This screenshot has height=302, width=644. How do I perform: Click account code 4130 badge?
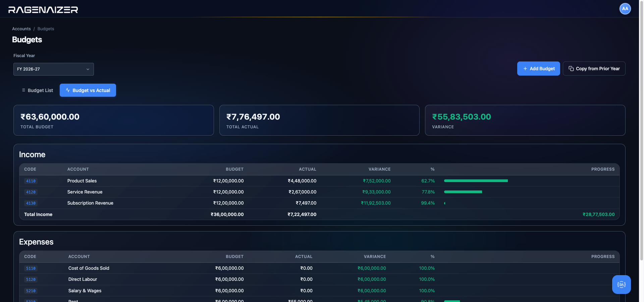click(31, 203)
